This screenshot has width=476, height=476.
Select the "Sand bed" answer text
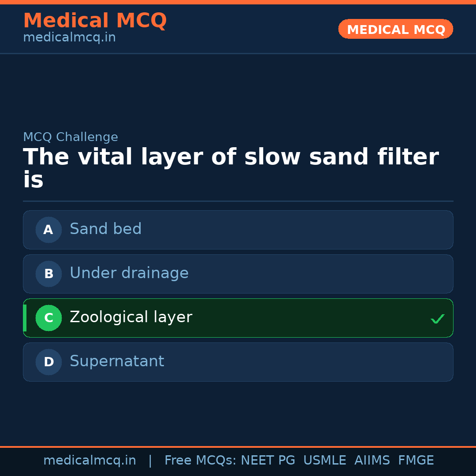105,229
